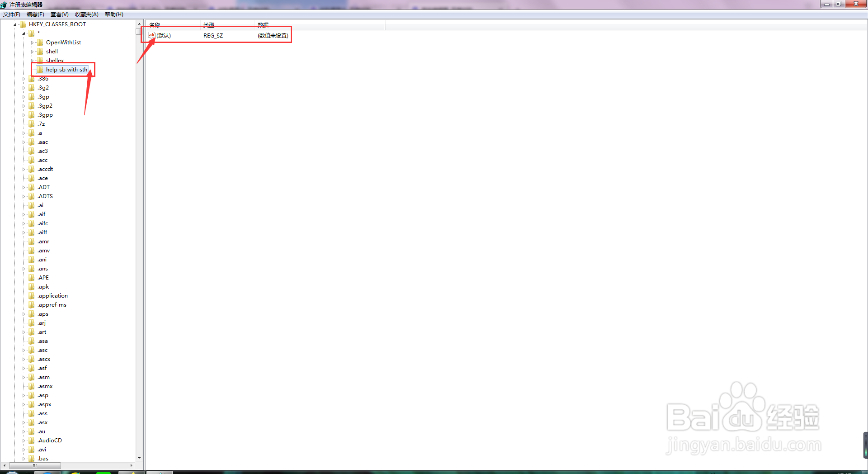The image size is (868, 474).
Task: Click the .asp folder icon
Action: [x=31, y=395]
